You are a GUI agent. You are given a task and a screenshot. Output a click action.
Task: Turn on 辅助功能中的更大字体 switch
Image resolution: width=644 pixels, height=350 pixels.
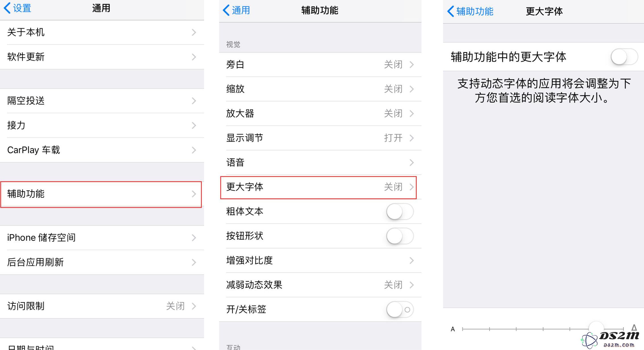click(624, 57)
